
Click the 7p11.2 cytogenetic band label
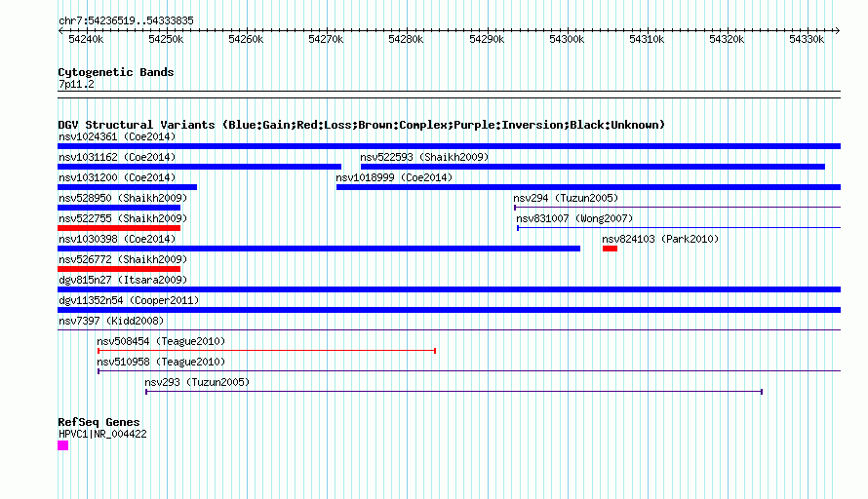tap(76, 84)
